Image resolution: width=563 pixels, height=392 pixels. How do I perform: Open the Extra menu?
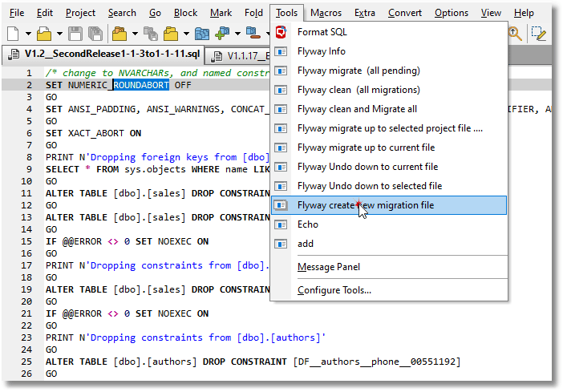[365, 13]
